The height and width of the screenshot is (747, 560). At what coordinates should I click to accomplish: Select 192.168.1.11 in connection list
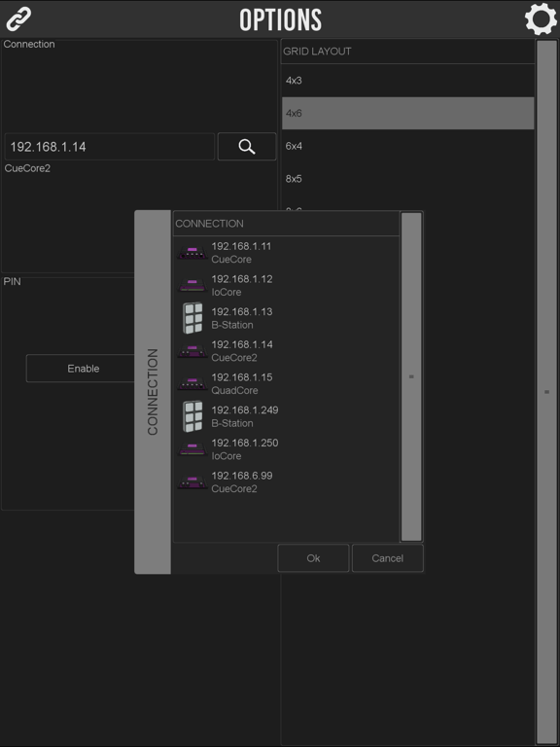[x=286, y=253]
